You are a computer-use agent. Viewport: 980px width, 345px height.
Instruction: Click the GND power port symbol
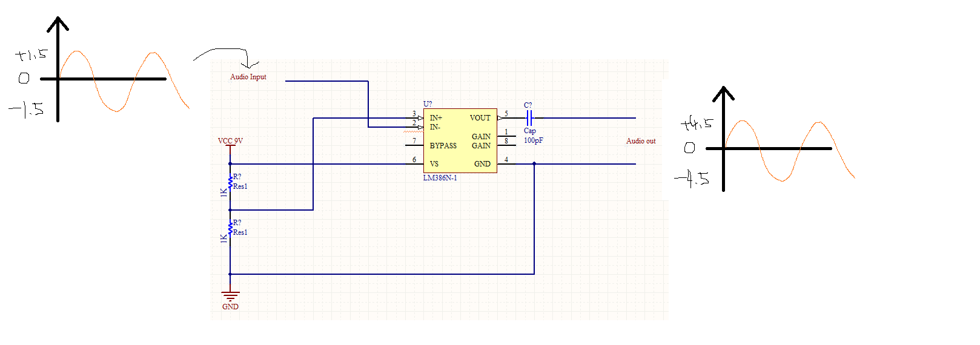(x=230, y=297)
